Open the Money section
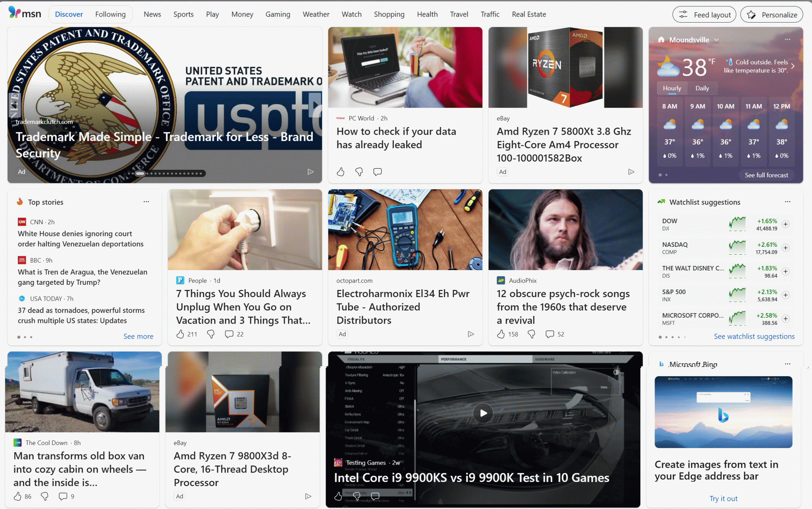Image resolution: width=812 pixels, height=509 pixels. (x=242, y=14)
